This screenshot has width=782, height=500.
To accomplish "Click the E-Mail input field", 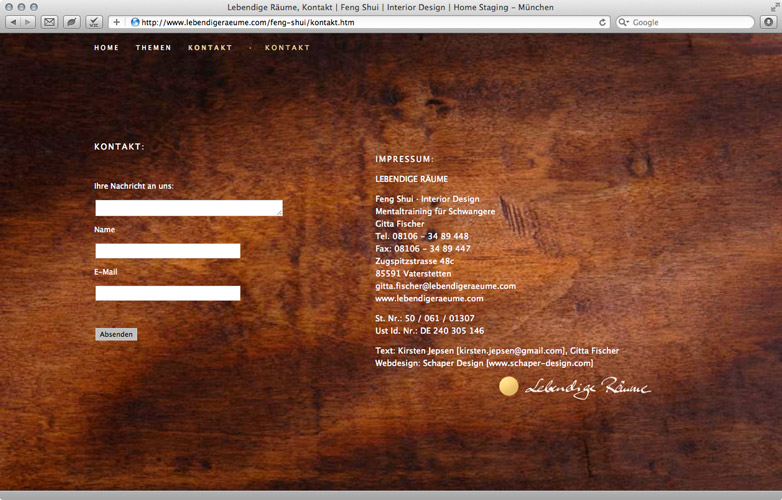I will pos(168,293).
